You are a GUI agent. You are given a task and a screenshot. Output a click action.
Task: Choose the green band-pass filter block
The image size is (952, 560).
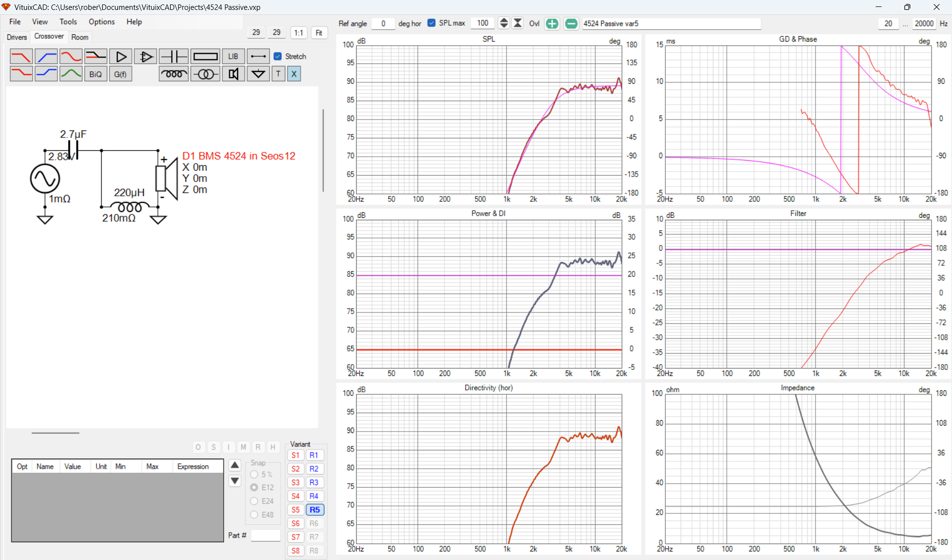pos(71,74)
